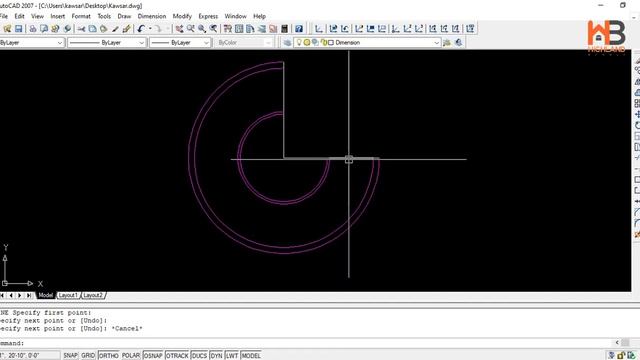Open the Properties palette icon

[x=228, y=29]
